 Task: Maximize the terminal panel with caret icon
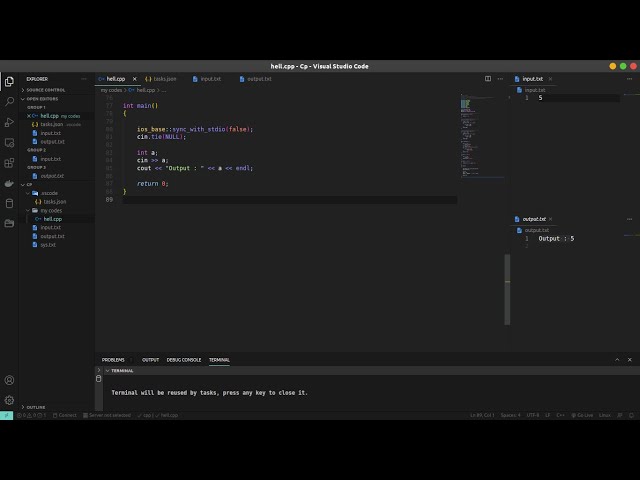[617, 360]
